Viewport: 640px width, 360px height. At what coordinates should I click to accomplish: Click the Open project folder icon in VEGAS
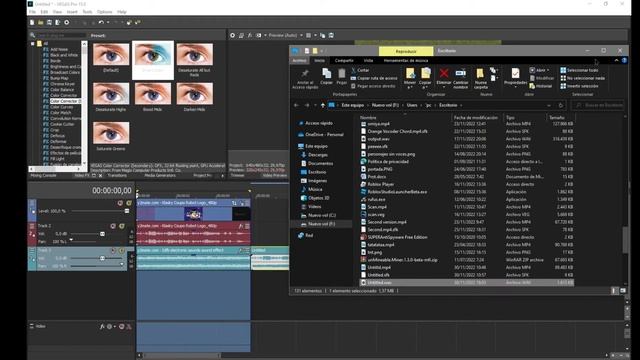click(x=41, y=22)
